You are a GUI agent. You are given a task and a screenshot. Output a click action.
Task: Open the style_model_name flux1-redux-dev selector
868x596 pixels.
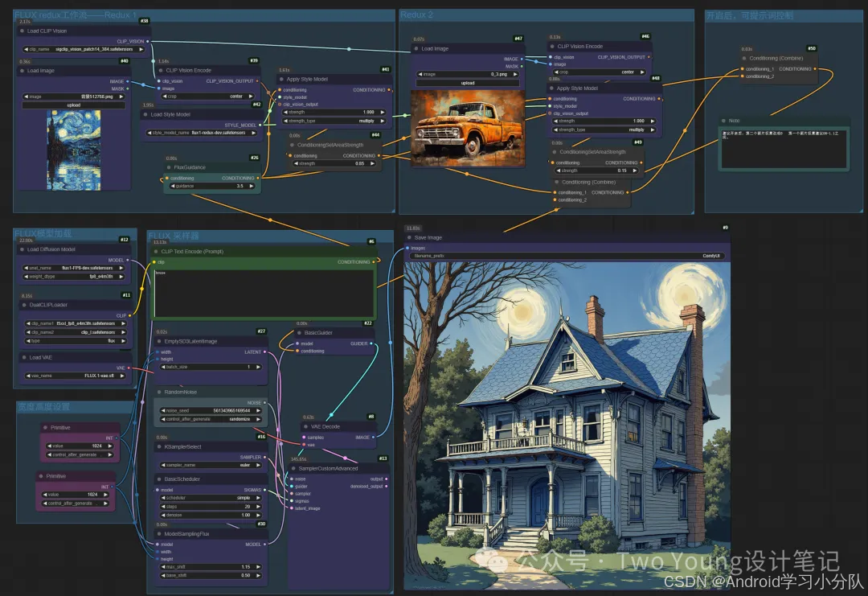coord(202,133)
